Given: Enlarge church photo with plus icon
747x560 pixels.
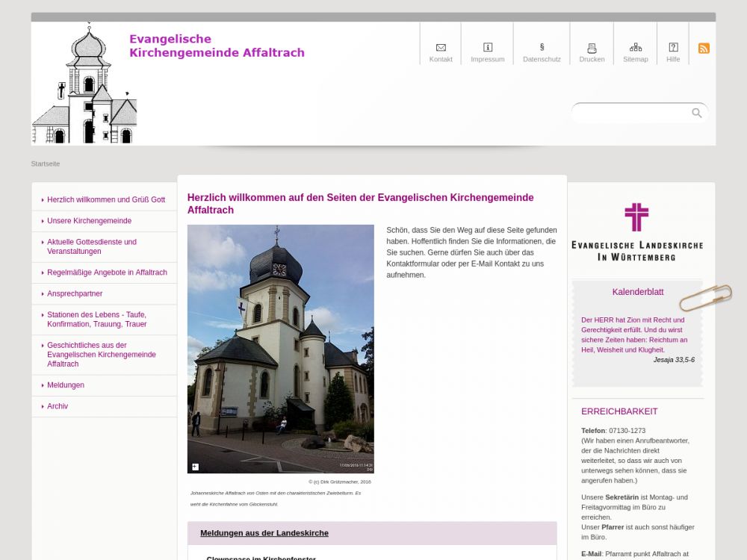Looking at the screenshot, I should [x=195, y=467].
